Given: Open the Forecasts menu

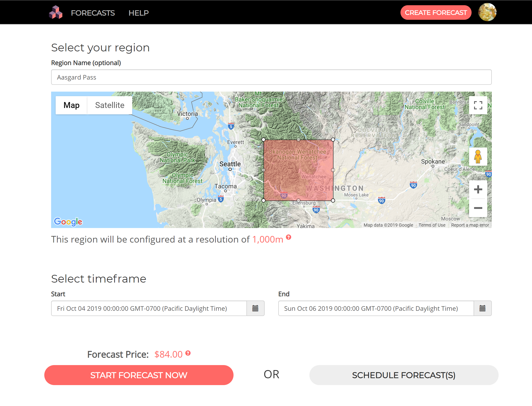Looking at the screenshot, I should (93, 13).
